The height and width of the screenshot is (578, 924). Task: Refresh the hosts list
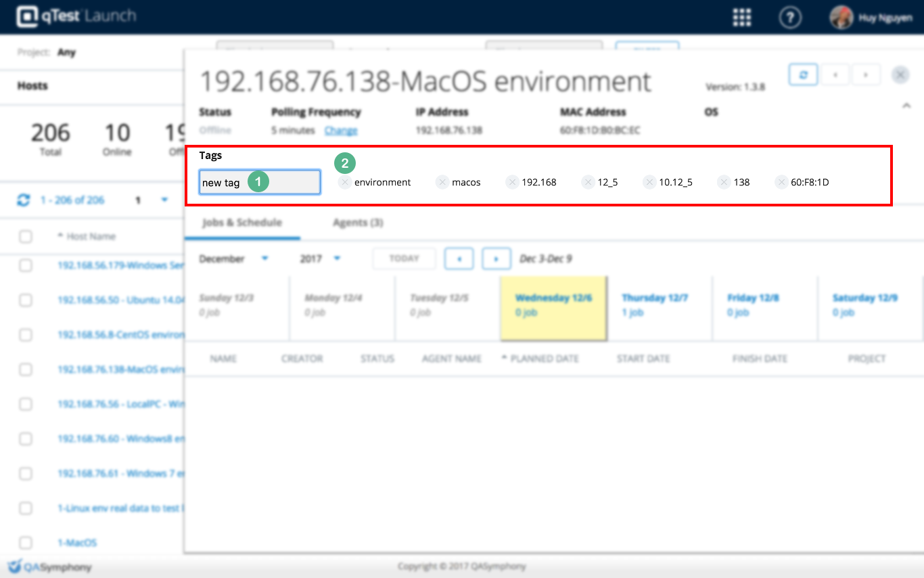point(24,200)
